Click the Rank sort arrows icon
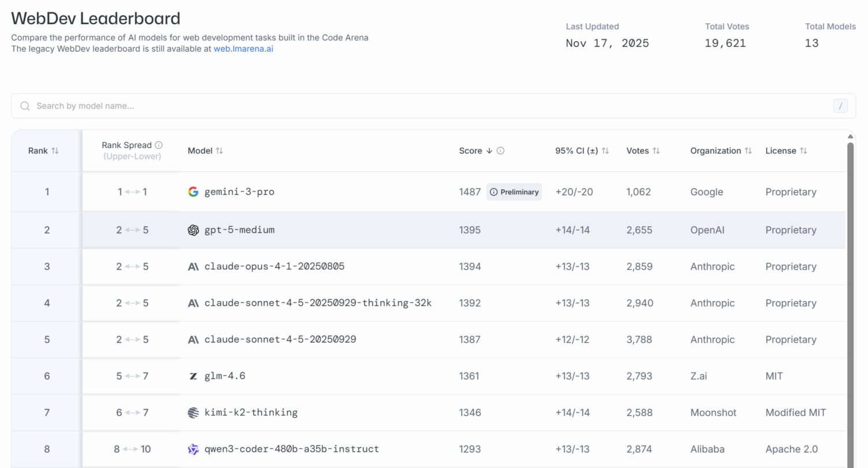This screenshot has width=868, height=468. [x=55, y=150]
